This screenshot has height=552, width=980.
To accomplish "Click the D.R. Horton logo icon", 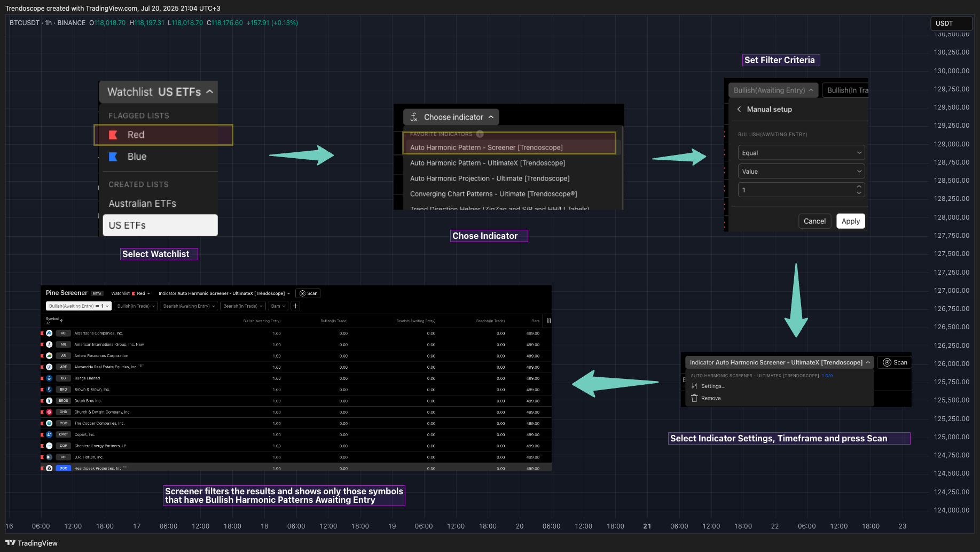I will click(x=49, y=457).
